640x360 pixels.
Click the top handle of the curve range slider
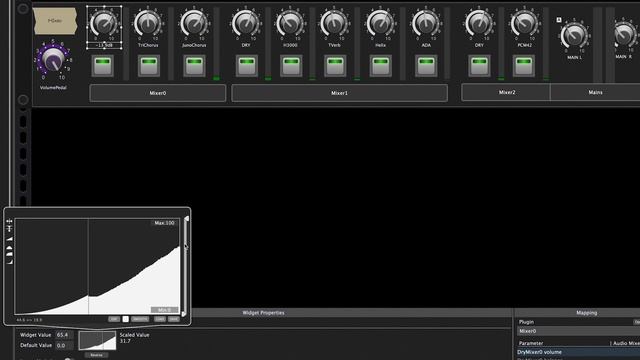pos(186,219)
